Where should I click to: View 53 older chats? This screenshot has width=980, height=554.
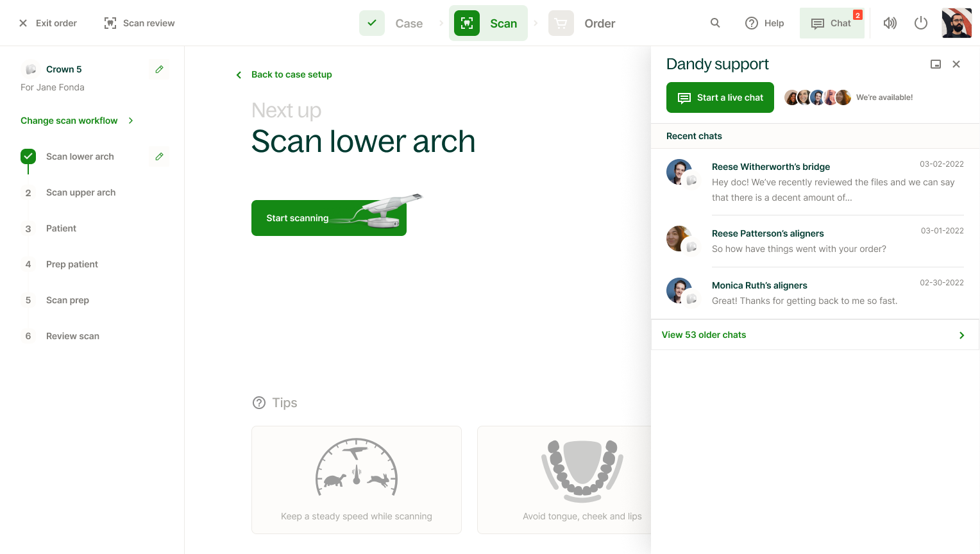click(704, 335)
